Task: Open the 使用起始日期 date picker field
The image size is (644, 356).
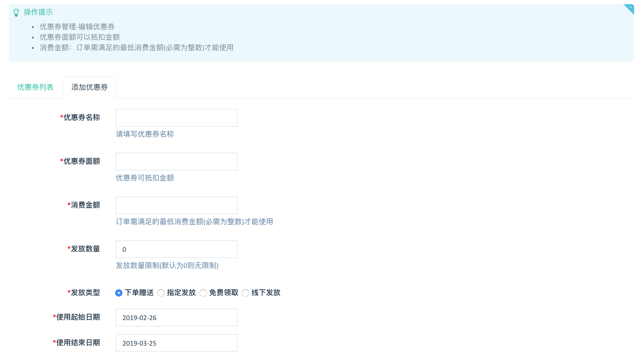Action: [x=176, y=317]
